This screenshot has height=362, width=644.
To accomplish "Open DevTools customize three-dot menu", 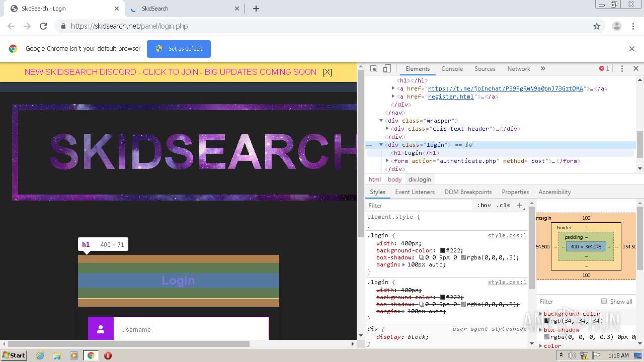I will (622, 69).
